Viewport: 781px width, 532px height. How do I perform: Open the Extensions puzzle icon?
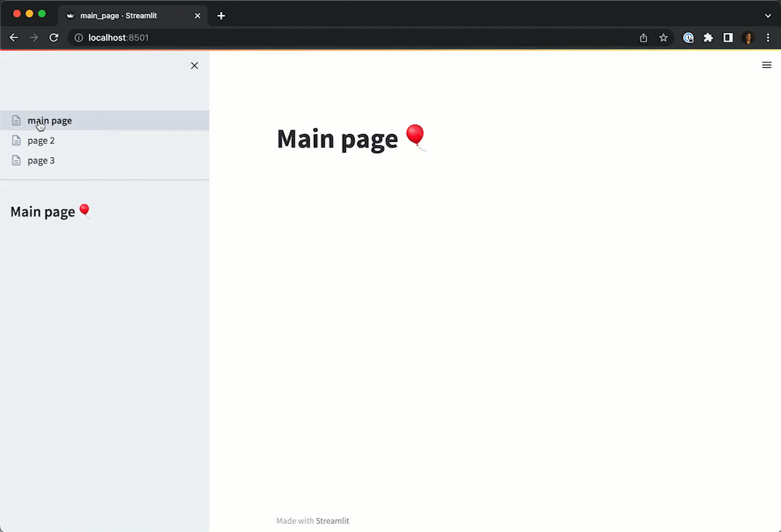(708, 38)
